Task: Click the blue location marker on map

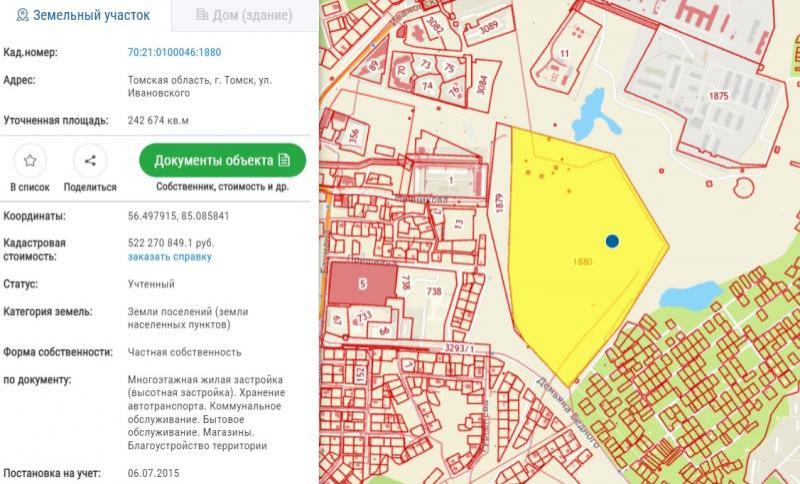Action: 612,241
